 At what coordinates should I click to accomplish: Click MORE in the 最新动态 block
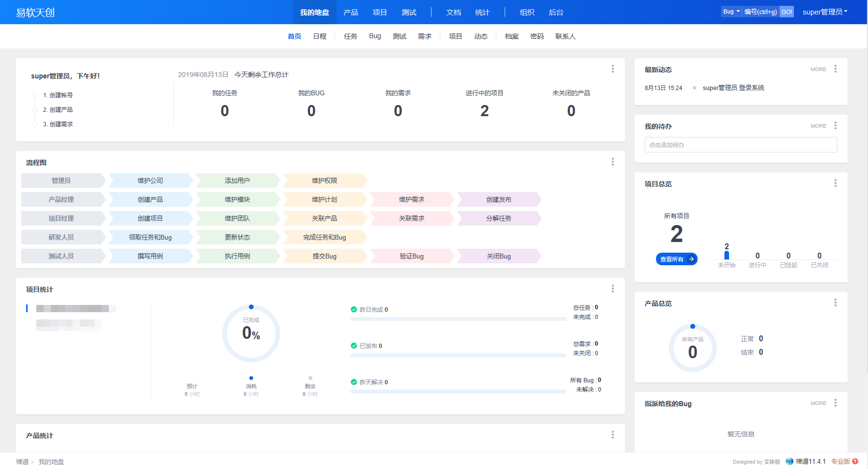point(819,69)
